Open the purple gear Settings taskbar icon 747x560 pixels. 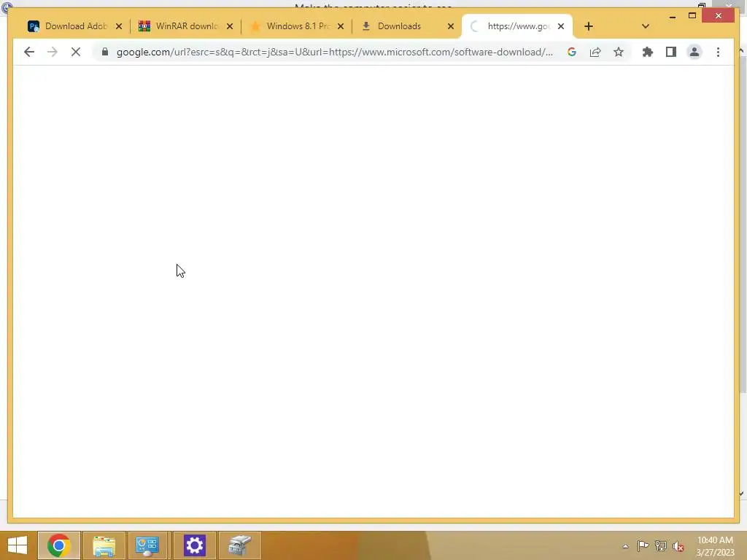coord(194,545)
